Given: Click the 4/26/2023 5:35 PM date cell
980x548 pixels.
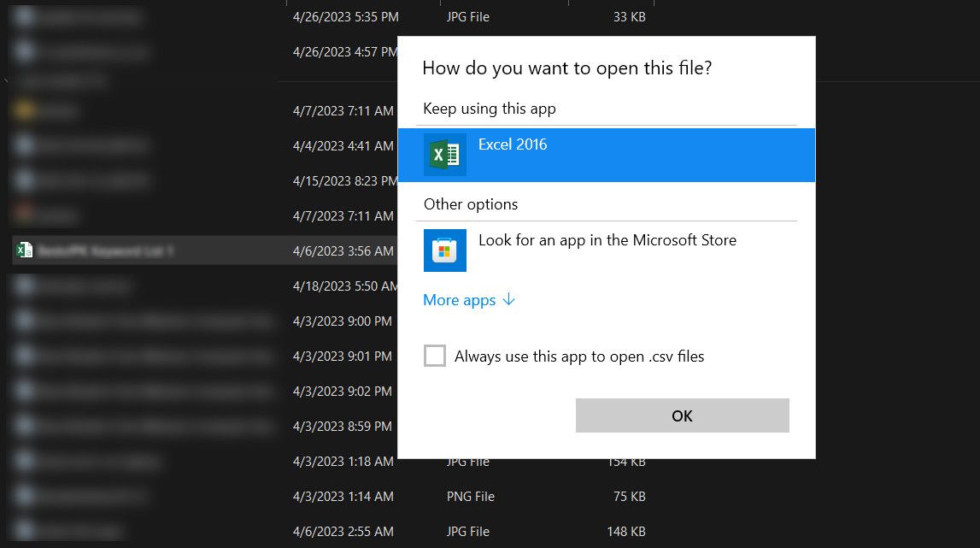Looking at the screenshot, I should [x=346, y=17].
